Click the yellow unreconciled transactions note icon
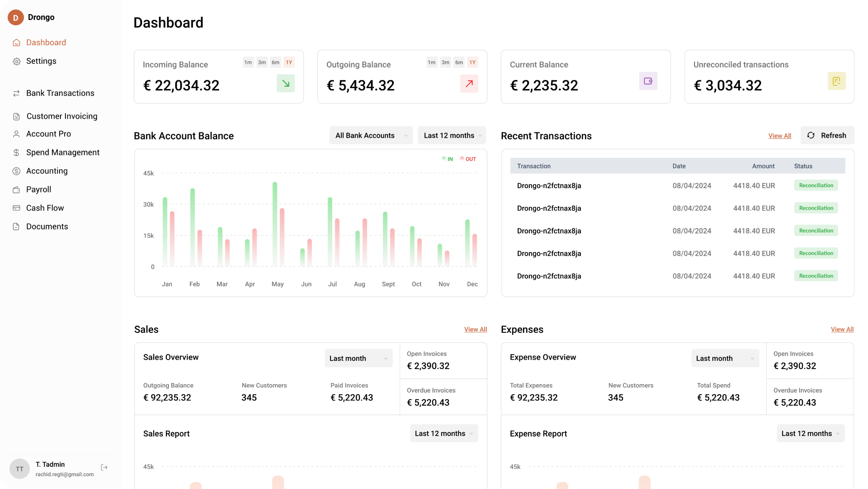The height and width of the screenshot is (489, 868). [836, 81]
